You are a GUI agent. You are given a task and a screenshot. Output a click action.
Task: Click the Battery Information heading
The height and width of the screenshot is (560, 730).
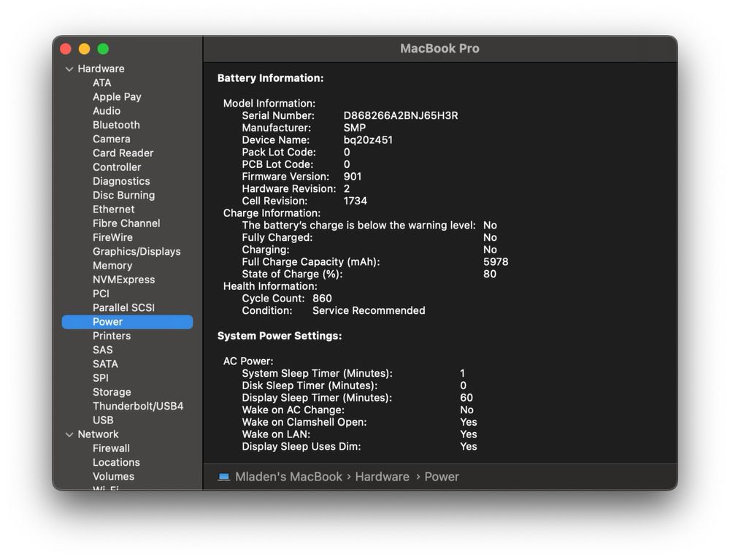point(271,78)
